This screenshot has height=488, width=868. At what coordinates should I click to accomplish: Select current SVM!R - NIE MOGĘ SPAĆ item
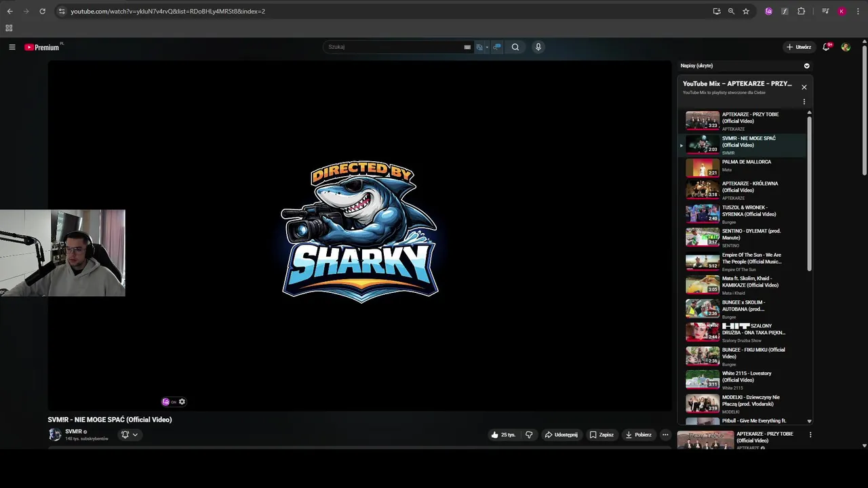point(744,144)
